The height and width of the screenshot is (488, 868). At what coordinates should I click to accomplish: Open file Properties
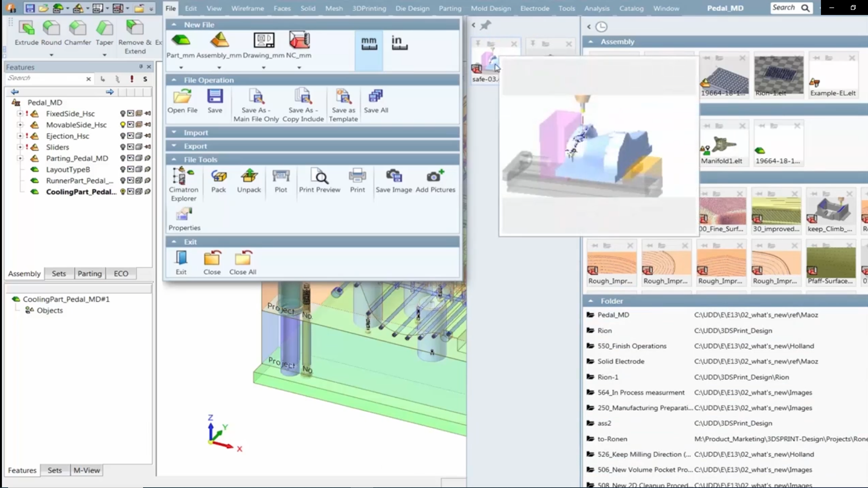[184, 219]
